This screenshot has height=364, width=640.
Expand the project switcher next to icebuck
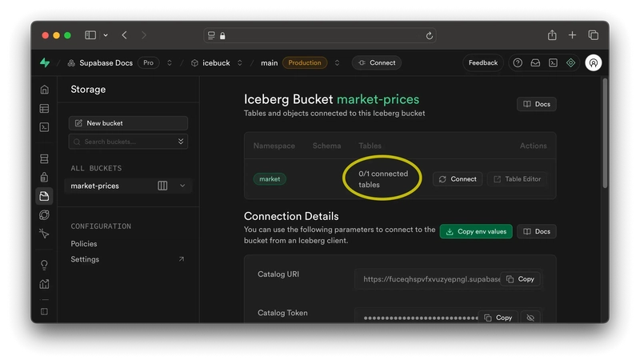point(239,63)
